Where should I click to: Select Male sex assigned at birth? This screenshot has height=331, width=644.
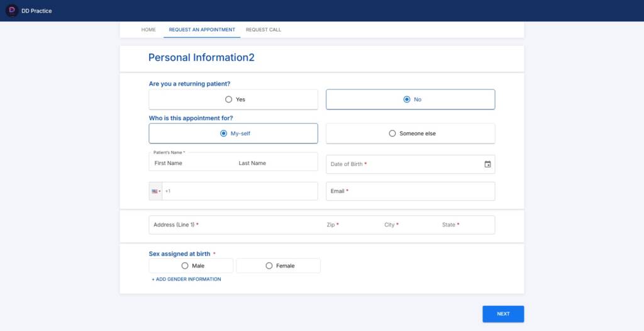(x=191, y=266)
